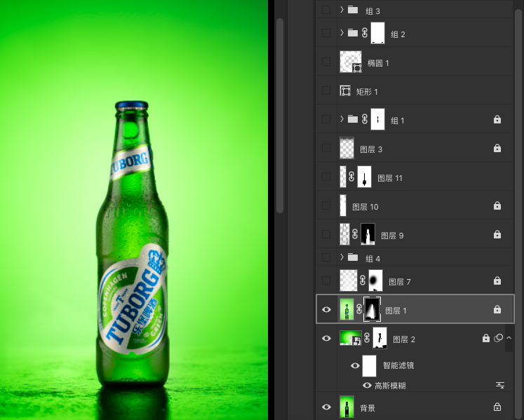Show the 图层 7 layer
The width and height of the screenshot is (524, 420).
point(326,280)
